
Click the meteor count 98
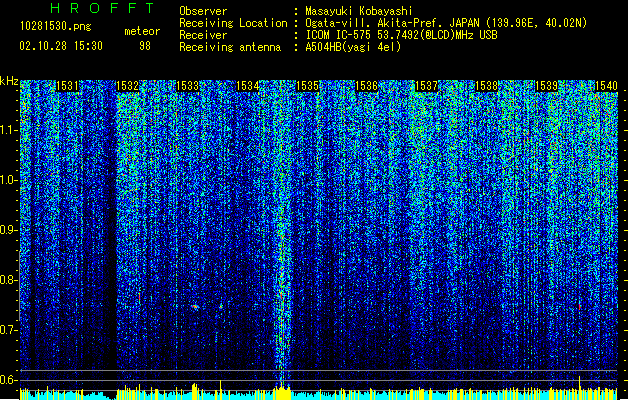145,46
